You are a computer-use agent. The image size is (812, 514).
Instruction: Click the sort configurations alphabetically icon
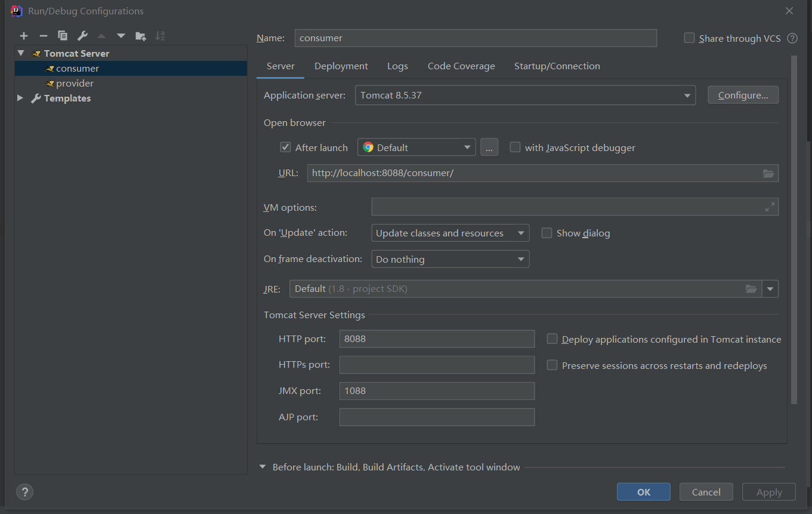[160, 36]
